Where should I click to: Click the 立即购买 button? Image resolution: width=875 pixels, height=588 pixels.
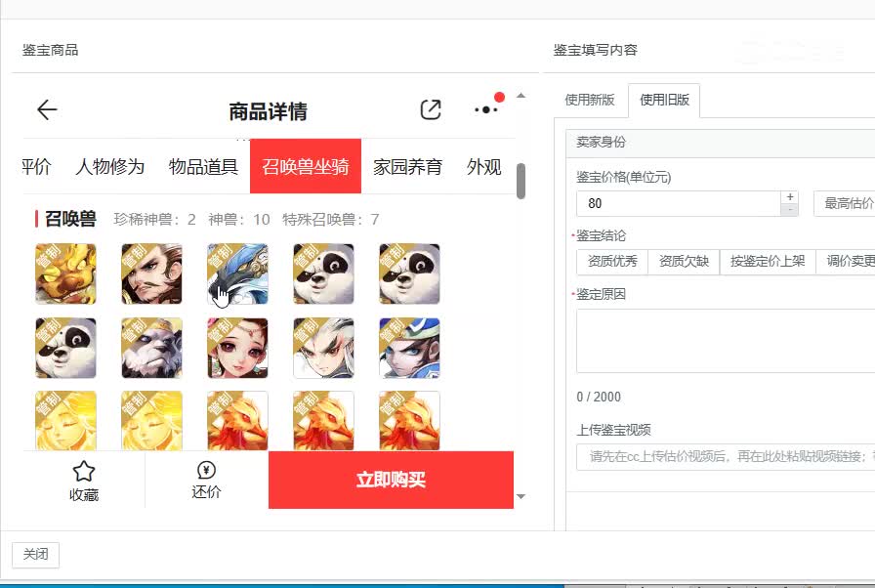pyautogui.click(x=391, y=480)
